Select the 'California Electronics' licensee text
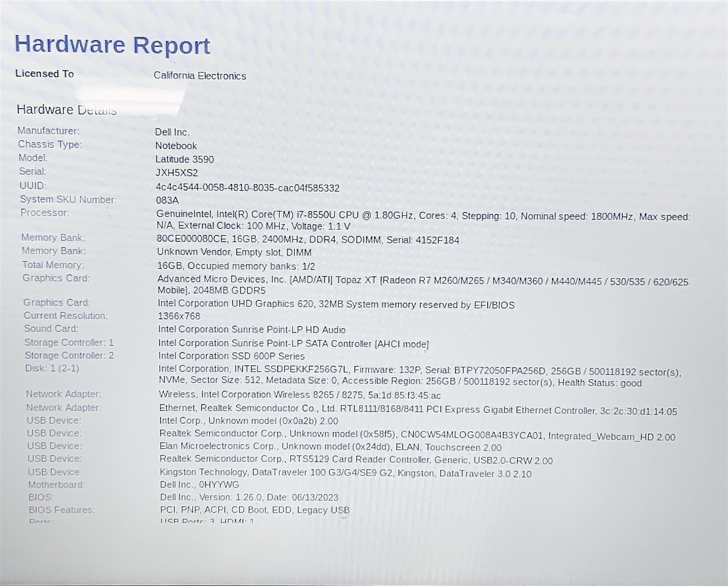Viewport: 728px width, 586px height. tap(200, 76)
